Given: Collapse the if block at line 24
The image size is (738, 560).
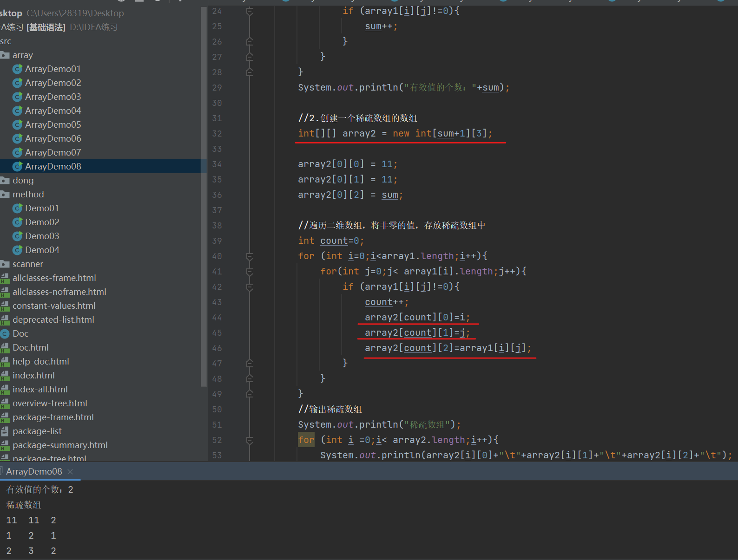Looking at the screenshot, I should pyautogui.click(x=250, y=11).
